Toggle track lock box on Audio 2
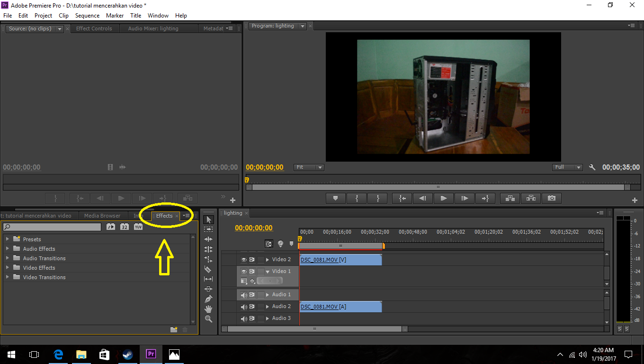 [x=260, y=307]
